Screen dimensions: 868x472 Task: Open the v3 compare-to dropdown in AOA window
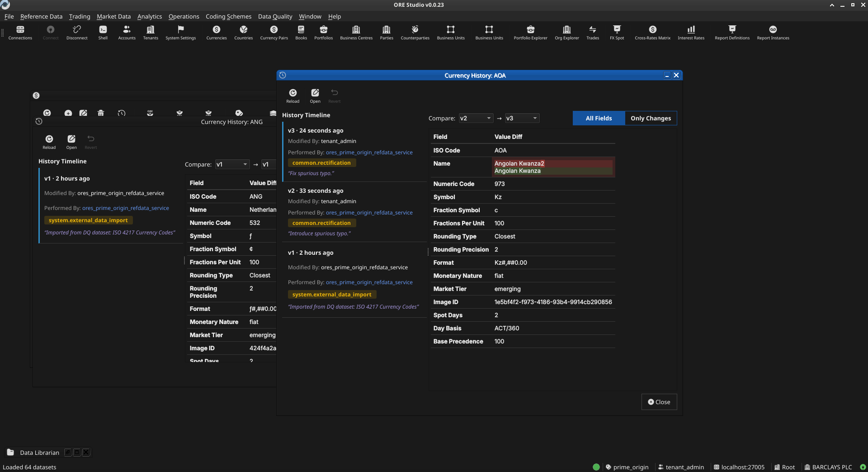coord(522,118)
